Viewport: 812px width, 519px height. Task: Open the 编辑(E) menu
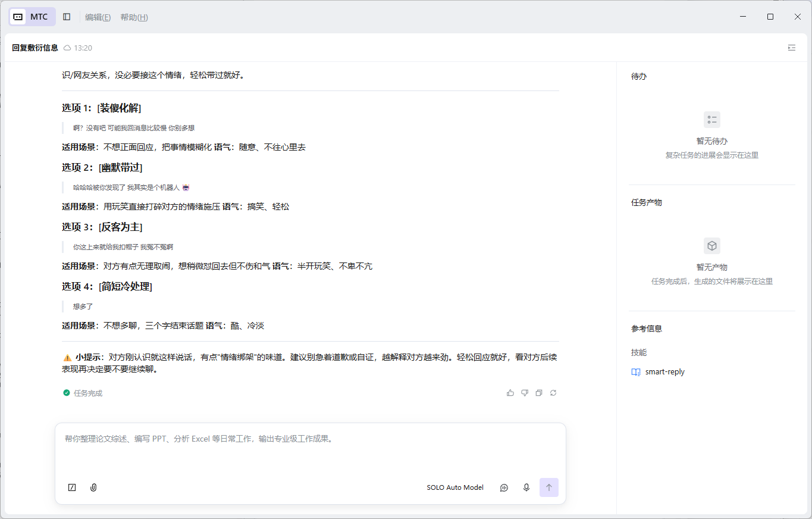[98, 17]
